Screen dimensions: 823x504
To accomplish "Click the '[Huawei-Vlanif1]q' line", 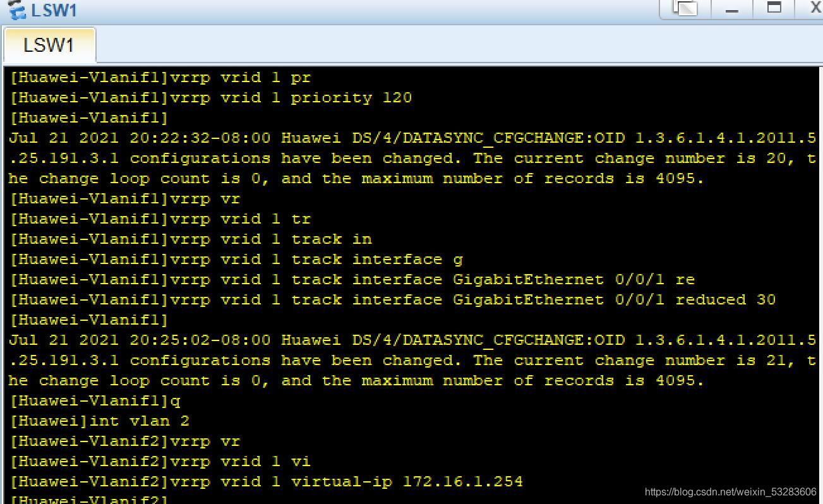I will pos(95,401).
